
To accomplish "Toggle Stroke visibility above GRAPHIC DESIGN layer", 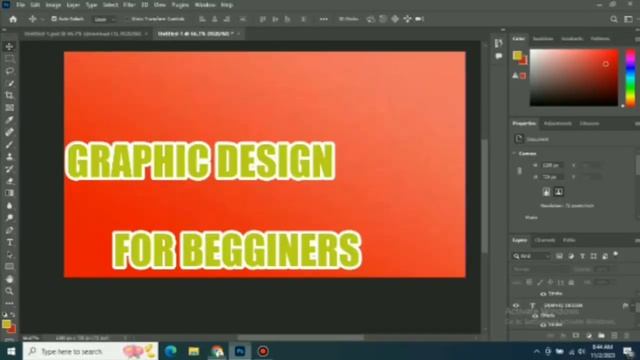I will pos(543,293).
